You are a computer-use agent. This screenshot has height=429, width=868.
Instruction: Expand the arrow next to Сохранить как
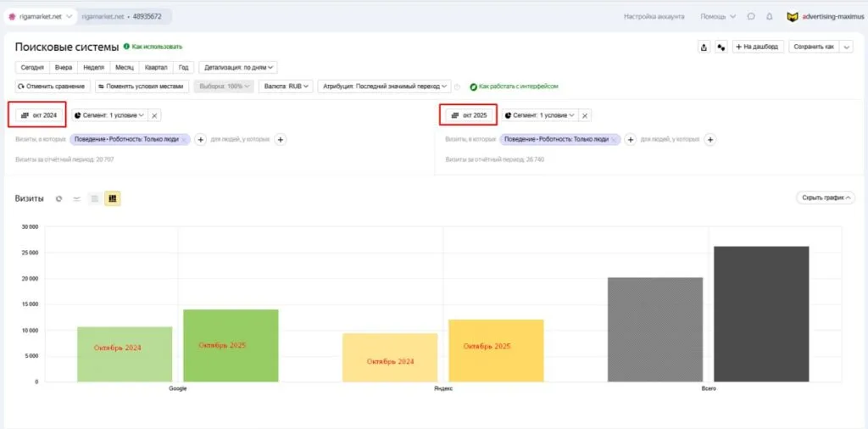click(x=847, y=47)
